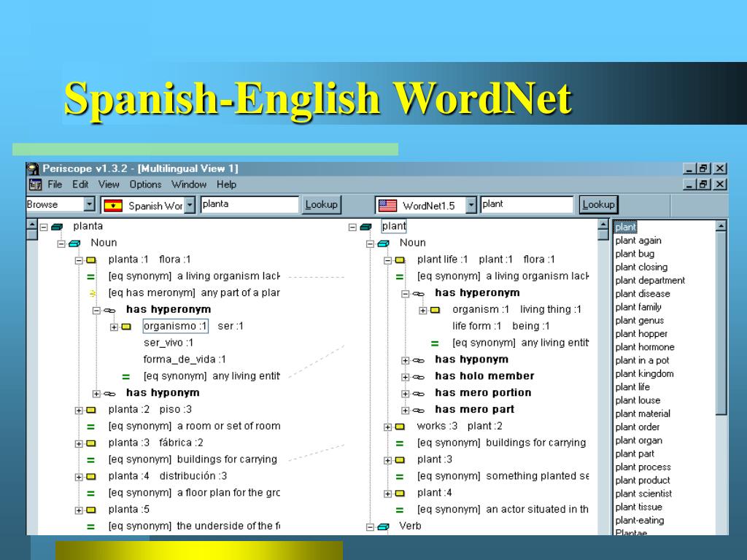This screenshot has height=560, width=747.
Task: Open the Help menu
Action: (226, 184)
